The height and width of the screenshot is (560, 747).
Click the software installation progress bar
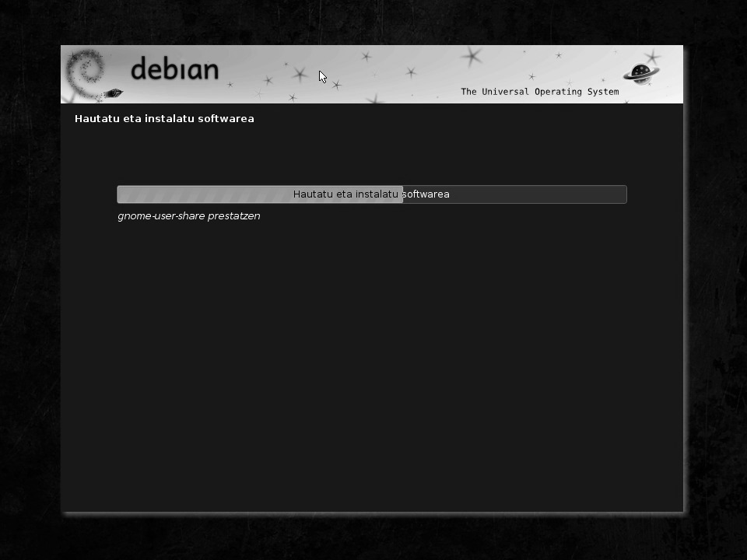pos(372,194)
